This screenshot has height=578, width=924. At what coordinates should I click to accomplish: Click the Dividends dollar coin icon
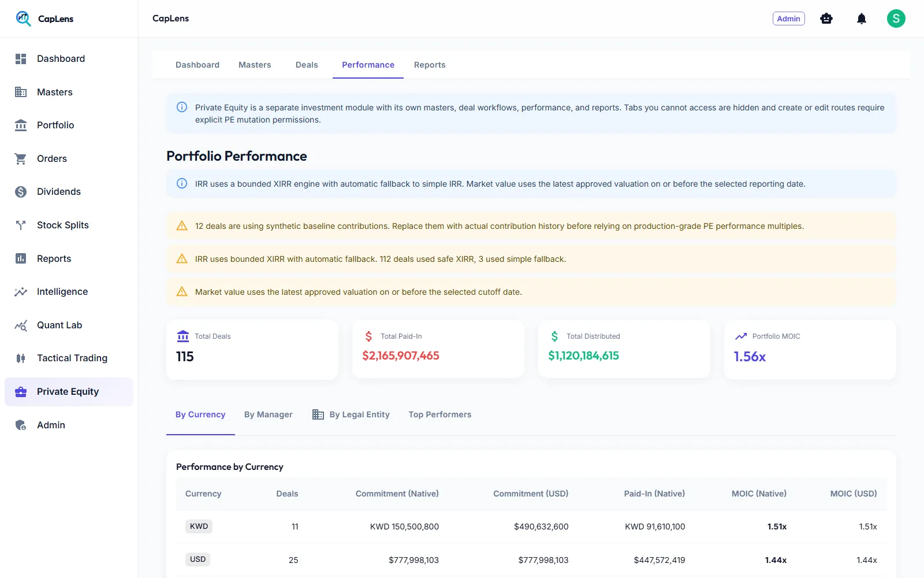coord(21,192)
